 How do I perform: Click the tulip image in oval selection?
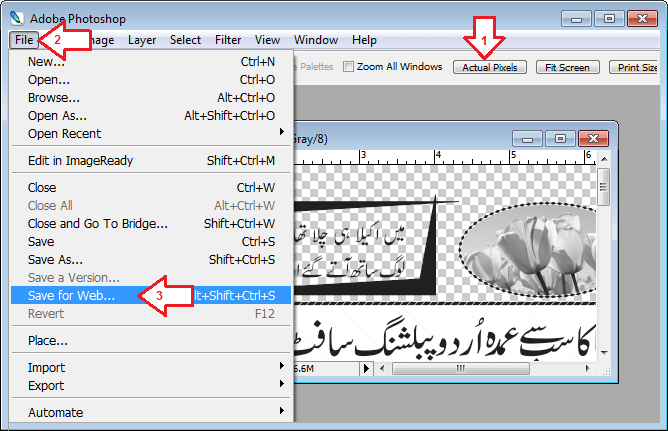528,250
